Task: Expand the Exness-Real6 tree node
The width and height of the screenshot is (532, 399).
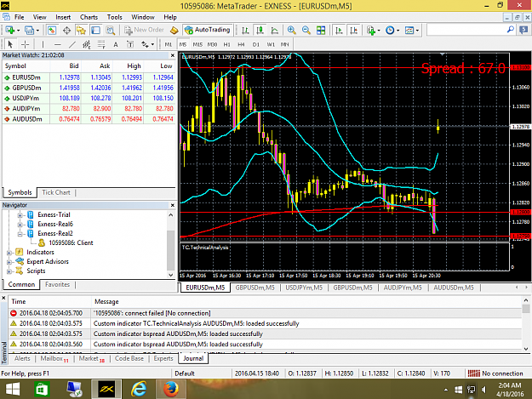Action: click(20, 225)
